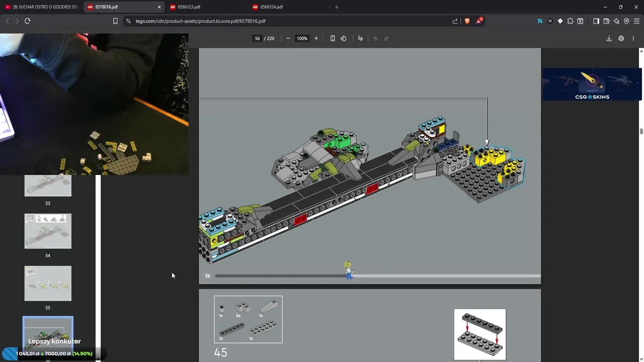Switch to the 6566123.pdf tab
The width and height of the screenshot is (644, 362).
pyautogui.click(x=205, y=7)
